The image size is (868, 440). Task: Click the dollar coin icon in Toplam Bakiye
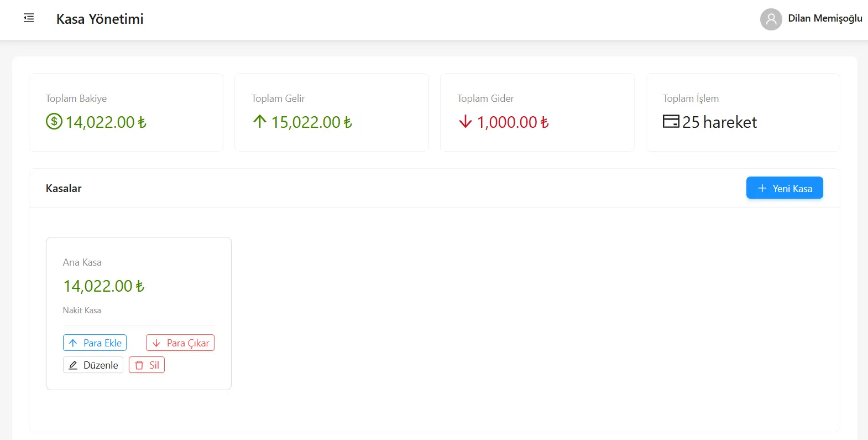point(54,121)
